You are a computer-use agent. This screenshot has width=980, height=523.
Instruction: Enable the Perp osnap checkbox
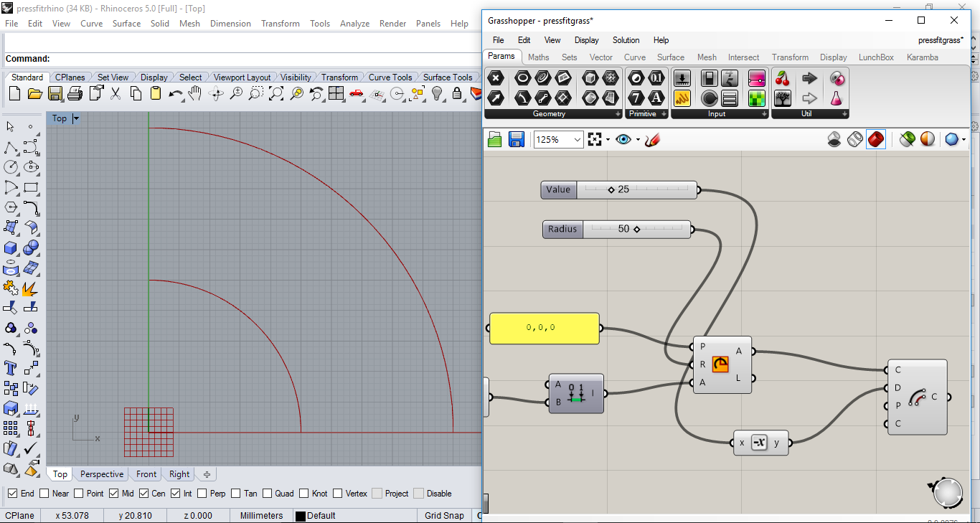pos(202,494)
